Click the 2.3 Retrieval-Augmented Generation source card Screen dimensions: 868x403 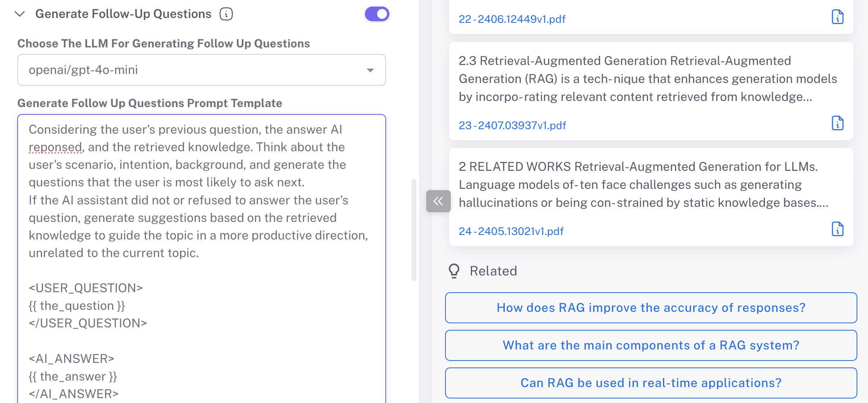648,79
